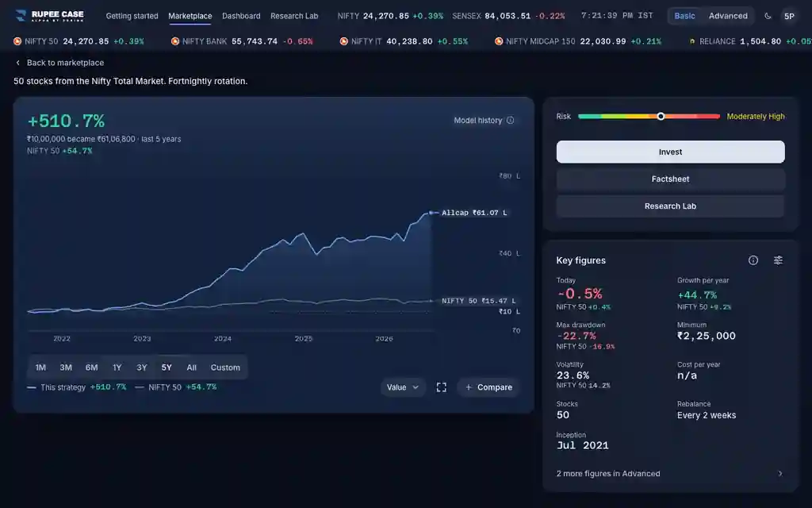Click the NIFTY IT ticker icon
The width and height of the screenshot is (812, 508).
(344, 41)
